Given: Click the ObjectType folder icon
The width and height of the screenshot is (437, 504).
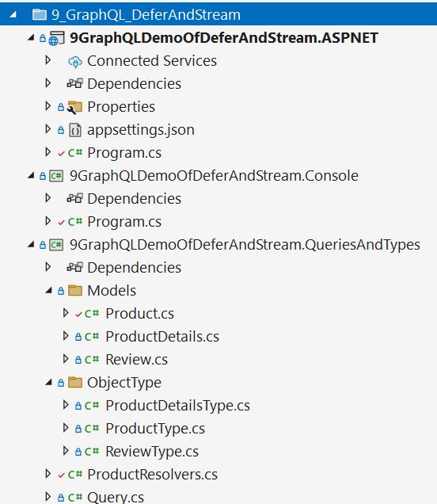Looking at the screenshot, I should [75, 383].
